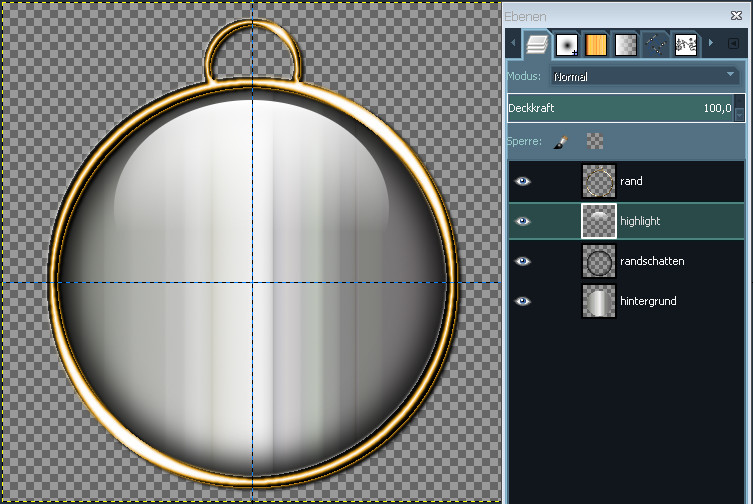Toggle the lock pixels paintbrush icon

click(561, 142)
